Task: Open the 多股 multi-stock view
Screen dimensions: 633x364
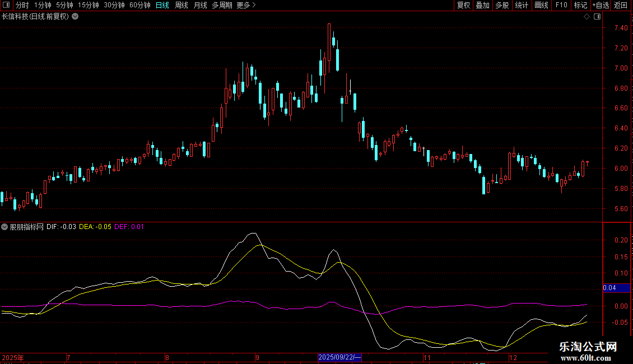Action: tap(502, 5)
